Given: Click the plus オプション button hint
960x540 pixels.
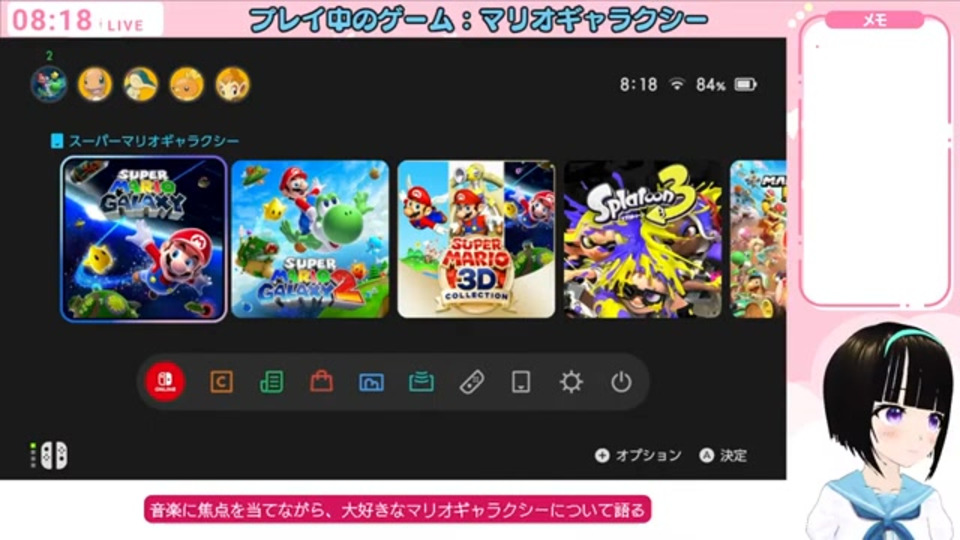Looking at the screenshot, I should tap(638, 455).
